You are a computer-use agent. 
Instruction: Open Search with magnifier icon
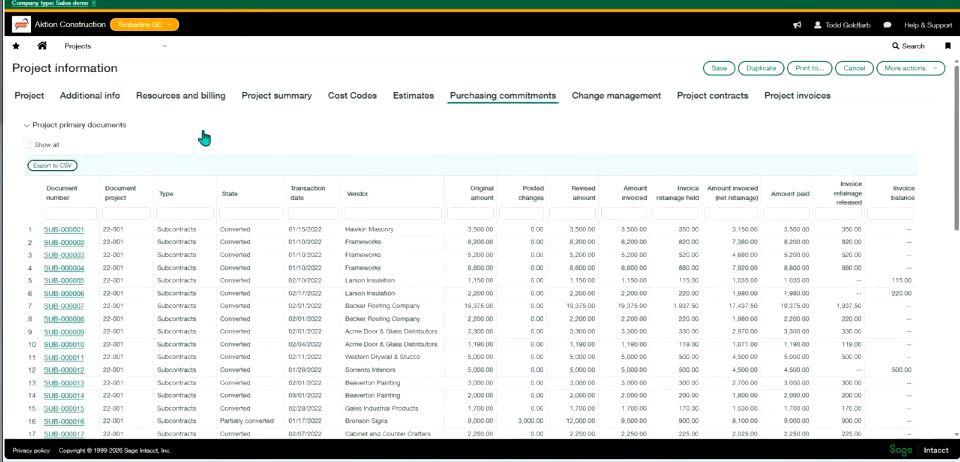point(909,46)
